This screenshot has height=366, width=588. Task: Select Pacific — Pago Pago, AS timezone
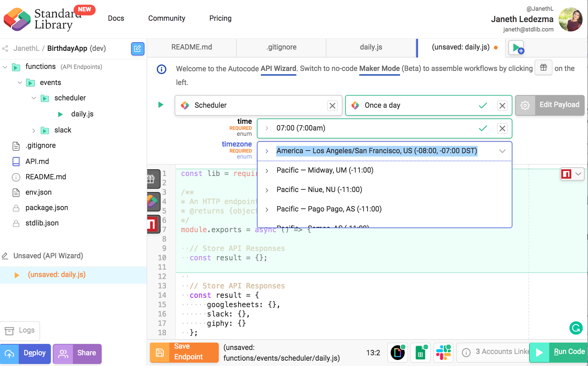point(385,209)
